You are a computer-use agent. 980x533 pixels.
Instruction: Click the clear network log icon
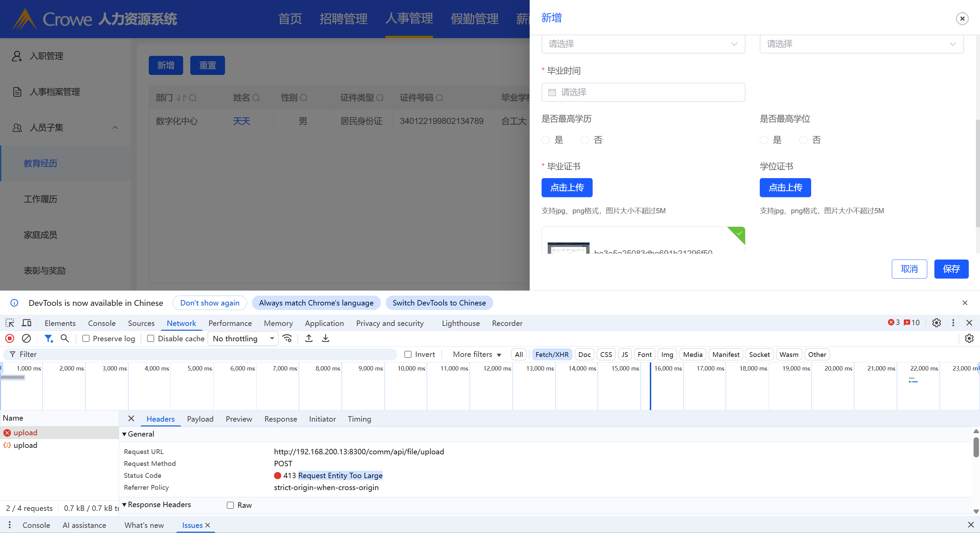(x=26, y=338)
